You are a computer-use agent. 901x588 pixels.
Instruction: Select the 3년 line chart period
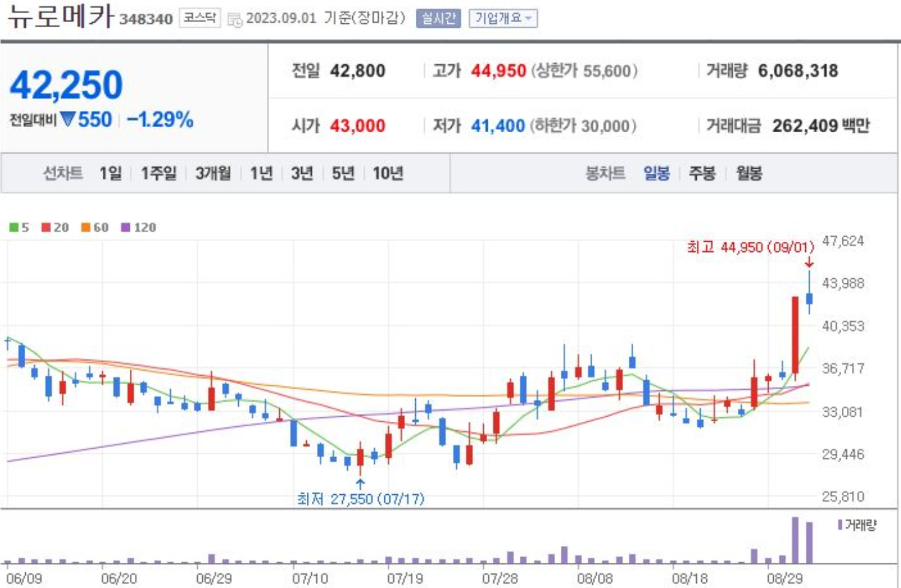click(302, 173)
